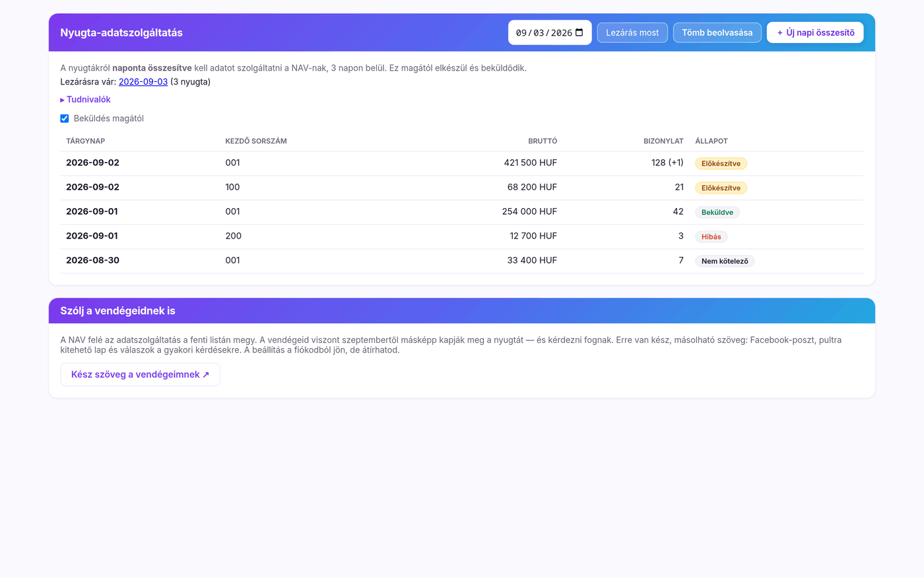Click the Bruttó column header

coord(543,141)
